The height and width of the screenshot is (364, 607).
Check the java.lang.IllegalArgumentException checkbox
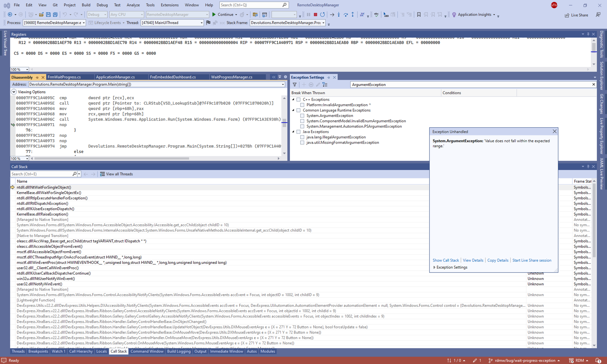(302, 137)
